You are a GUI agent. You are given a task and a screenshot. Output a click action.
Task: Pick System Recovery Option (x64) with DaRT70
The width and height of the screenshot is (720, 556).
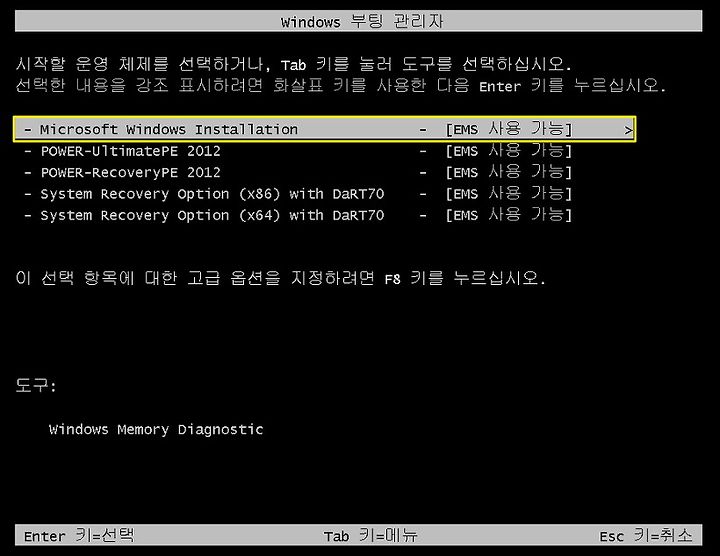pos(212,216)
